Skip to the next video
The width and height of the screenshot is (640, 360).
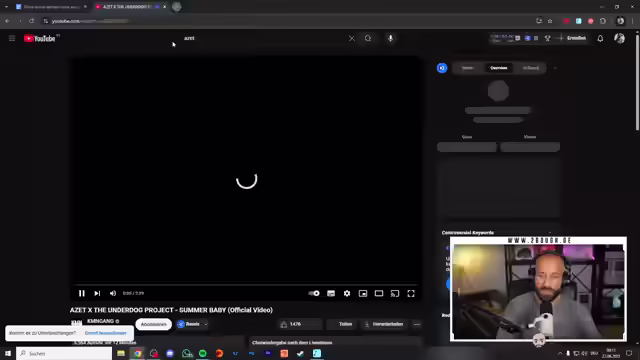[x=97, y=293]
